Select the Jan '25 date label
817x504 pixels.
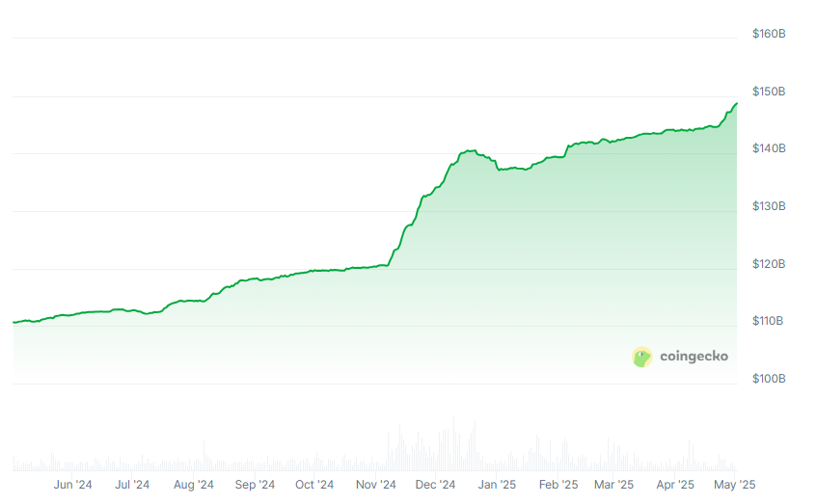pyautogui.click(x=498, y=485)
